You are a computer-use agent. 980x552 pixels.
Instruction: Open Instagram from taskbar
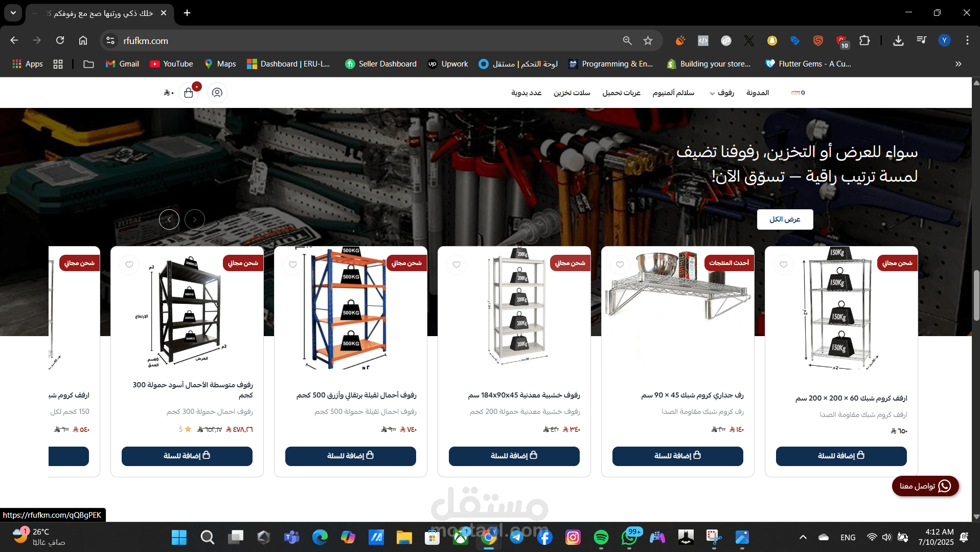pyautogui.click(x=573, y=537)
